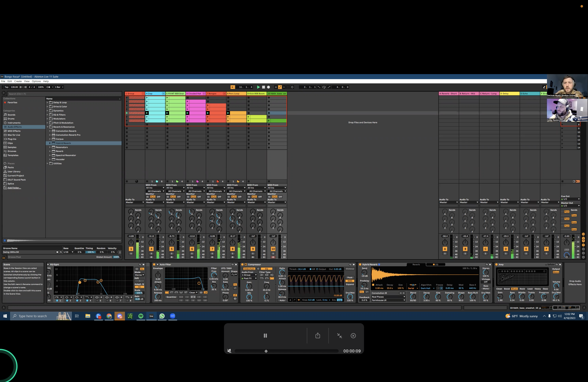Screen dimensions: 588x382
Task: Click the Create menu in menu bar
Action: pos(18,81)
